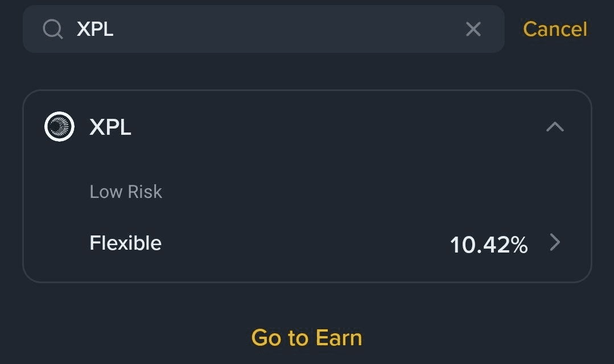Click XPL header row between title and chevron
This screenshot has height=364, width=614.
coord(337,127)
